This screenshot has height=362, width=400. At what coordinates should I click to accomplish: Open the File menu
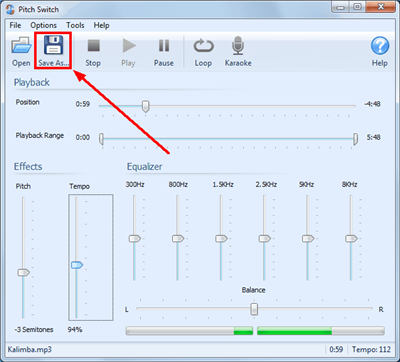(15, 25)
